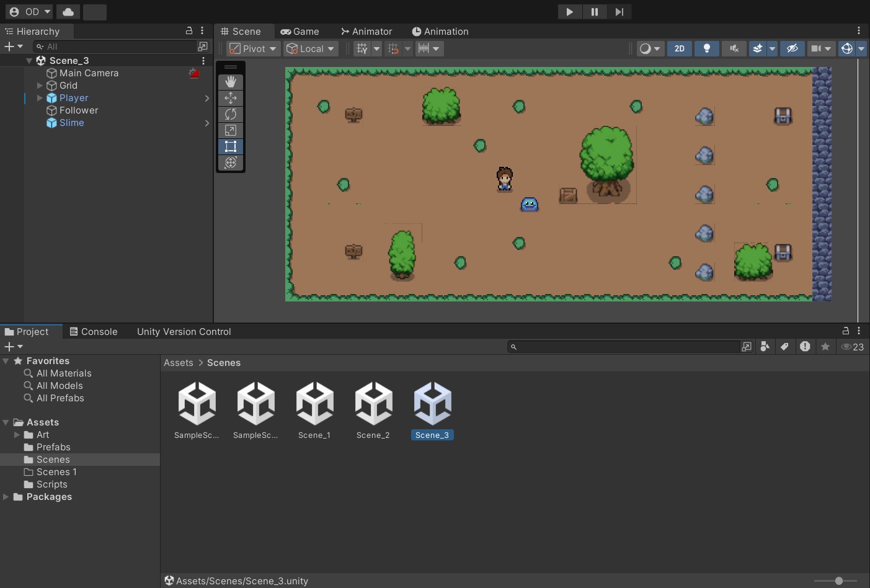The height and width of the screenshot is (588, 870).
Task: Toggle 2D view mode
Action: click(680, 48)
